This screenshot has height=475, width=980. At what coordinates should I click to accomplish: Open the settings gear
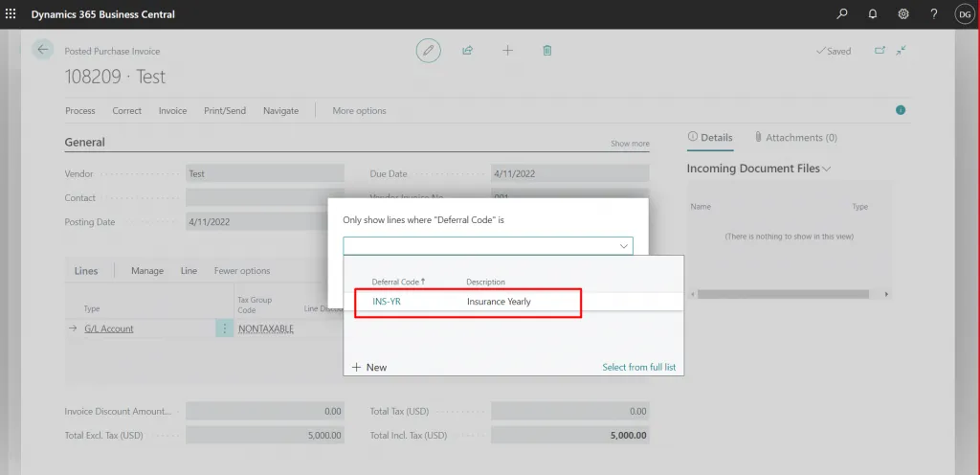click(903, 13)
